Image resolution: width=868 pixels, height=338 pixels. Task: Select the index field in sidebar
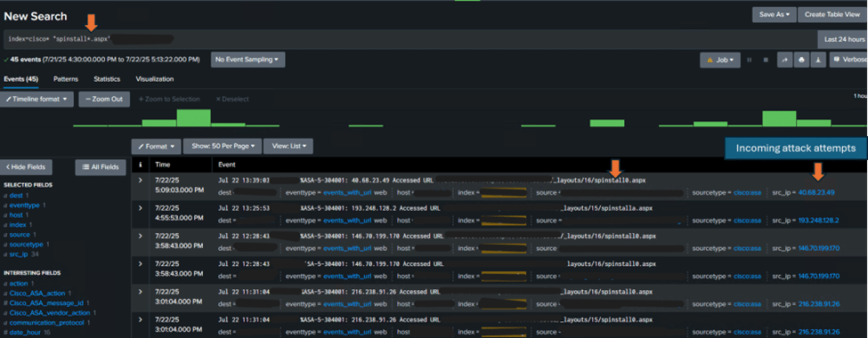tap(18, 225)
